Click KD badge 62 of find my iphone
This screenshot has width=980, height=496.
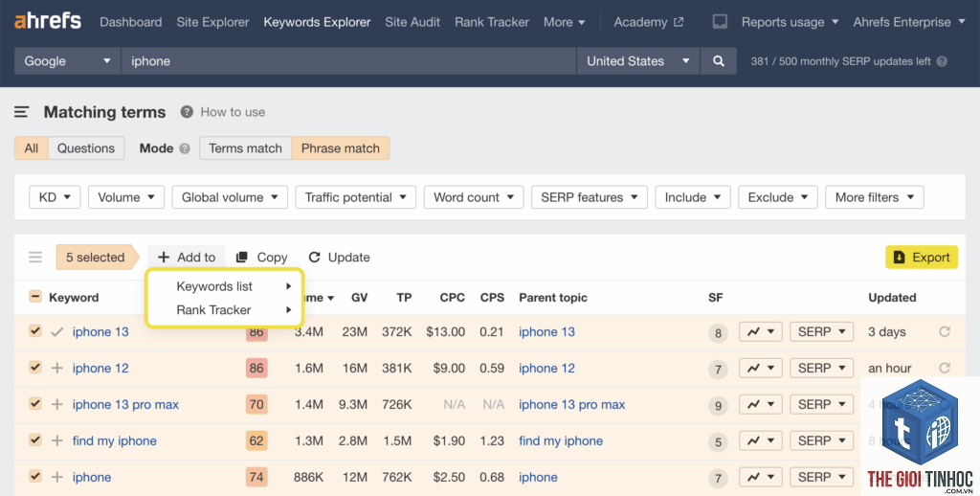pyautogui.click(x=256, y=441)
